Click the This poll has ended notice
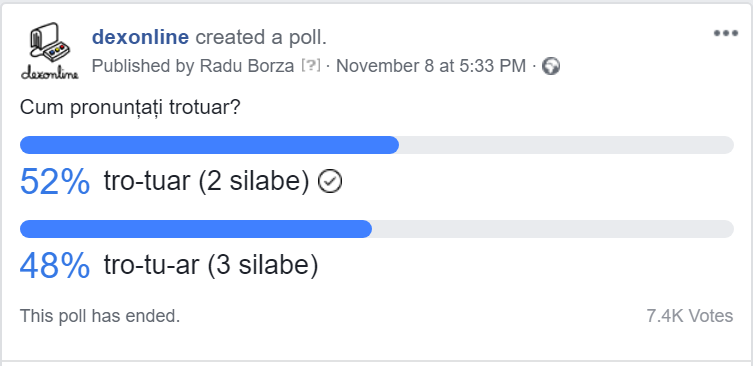 100,316
